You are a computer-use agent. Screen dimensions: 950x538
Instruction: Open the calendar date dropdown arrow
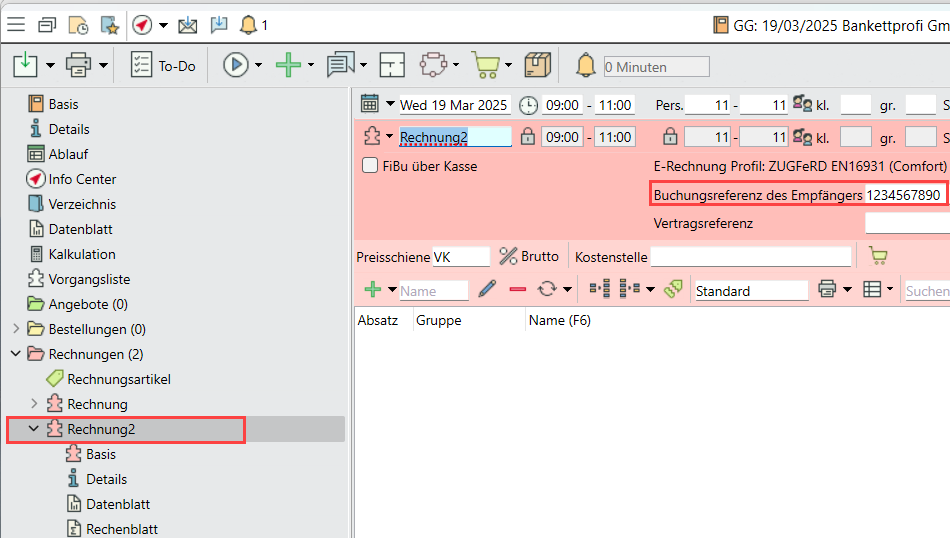[x=390, y=105]
